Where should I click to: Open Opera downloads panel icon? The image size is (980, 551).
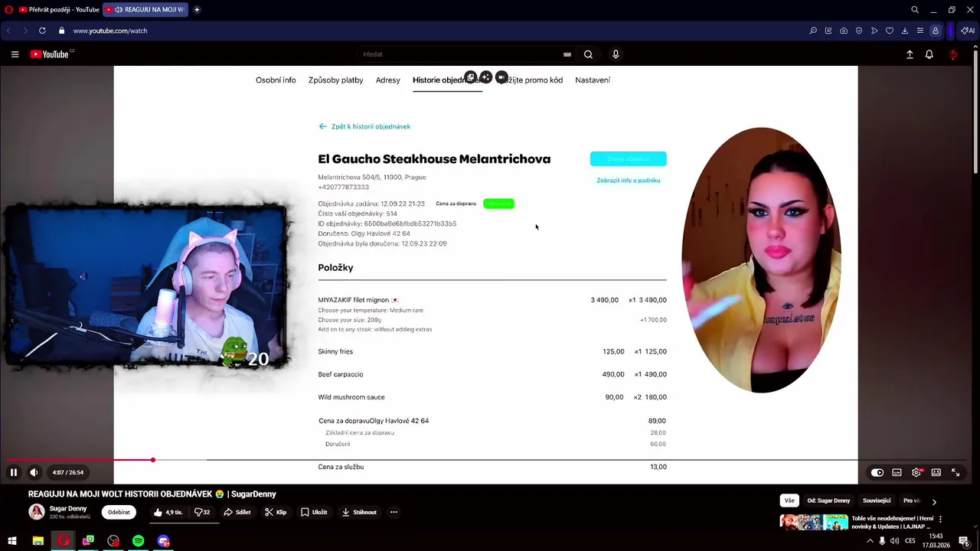pyautogui.click(x=905, y=31)
